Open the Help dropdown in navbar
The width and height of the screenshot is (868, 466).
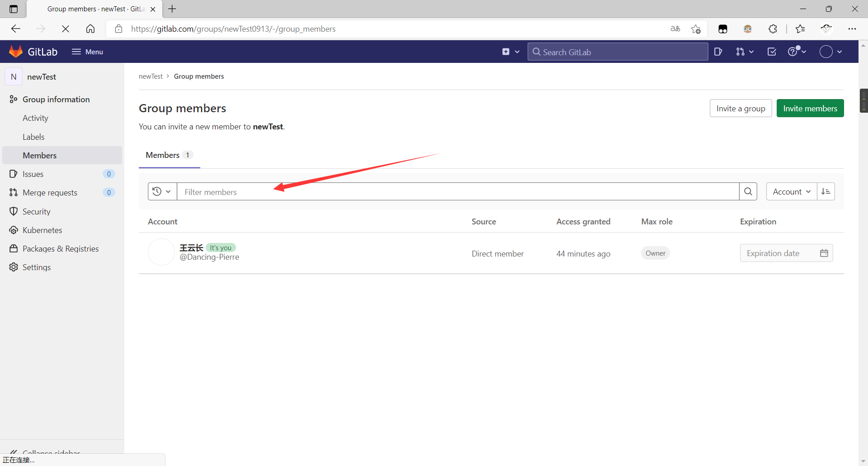797,52
